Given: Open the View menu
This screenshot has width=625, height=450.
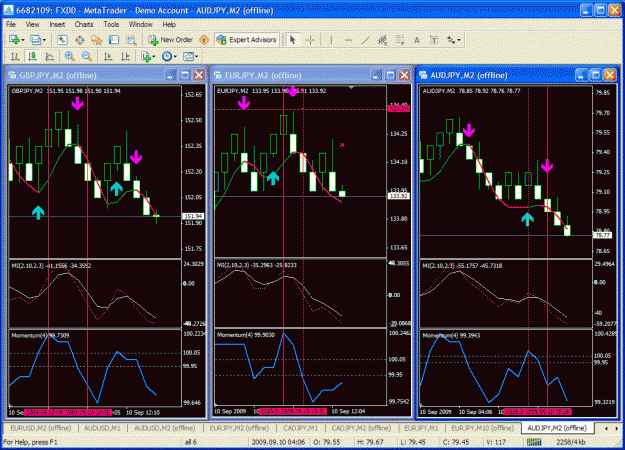Looking at the screenshot, I should (x=32, y=24).
